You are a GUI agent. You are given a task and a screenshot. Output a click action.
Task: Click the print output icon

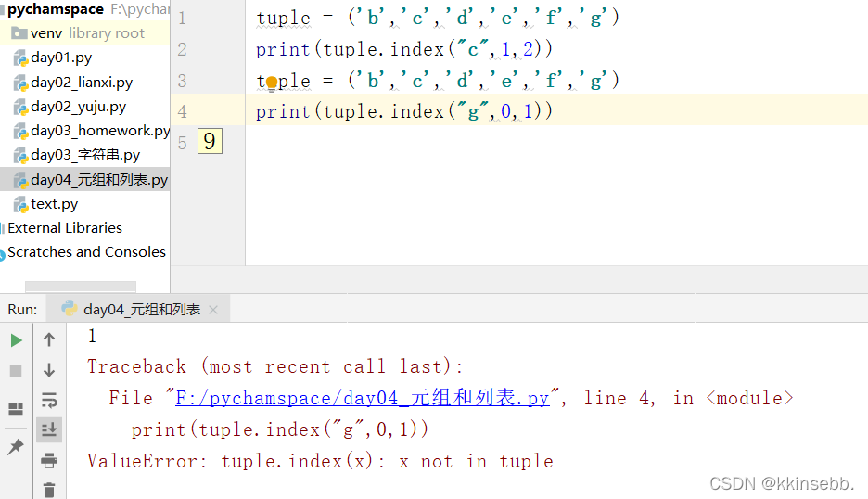coord(49,460)
